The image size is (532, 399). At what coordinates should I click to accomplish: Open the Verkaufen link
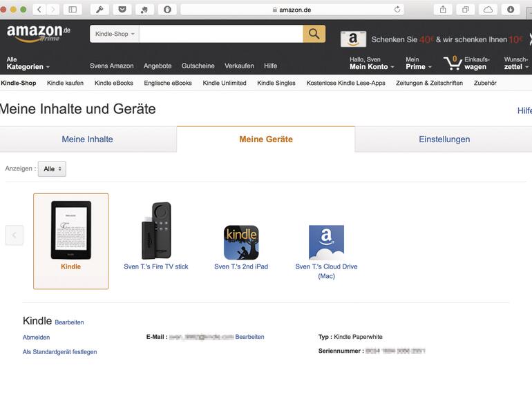(239, 66)
